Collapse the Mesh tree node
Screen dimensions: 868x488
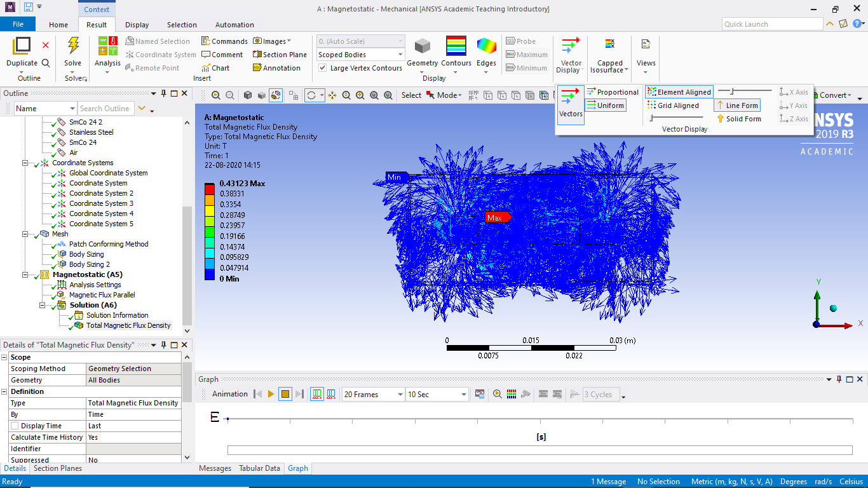[x=26, y=234]
